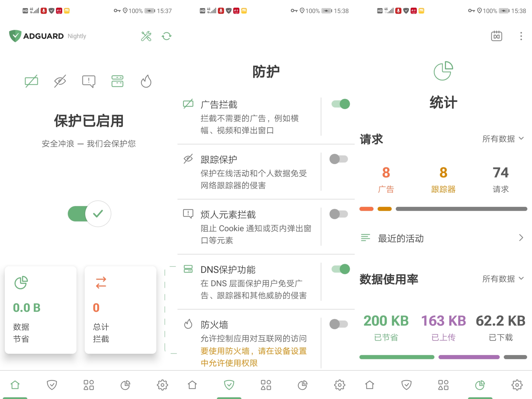Tap the refresh filters icon
The width and height of the screenshot is (532, 399).
(166, 36)
